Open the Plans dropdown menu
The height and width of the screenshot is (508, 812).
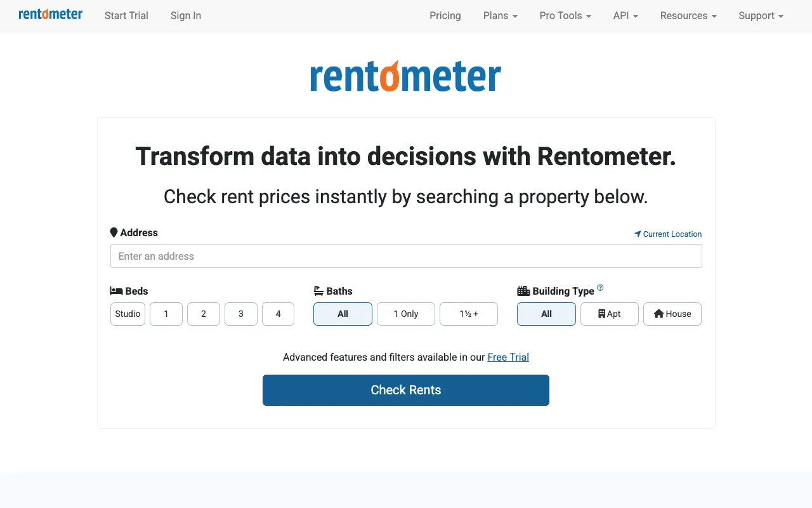(500, 15)
